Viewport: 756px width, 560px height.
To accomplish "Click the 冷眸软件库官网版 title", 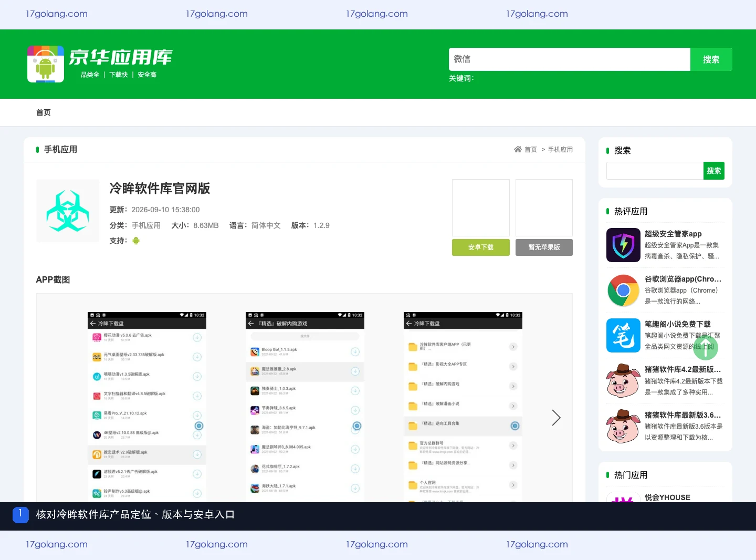I will pyautogui.click(x=160, y=188).
